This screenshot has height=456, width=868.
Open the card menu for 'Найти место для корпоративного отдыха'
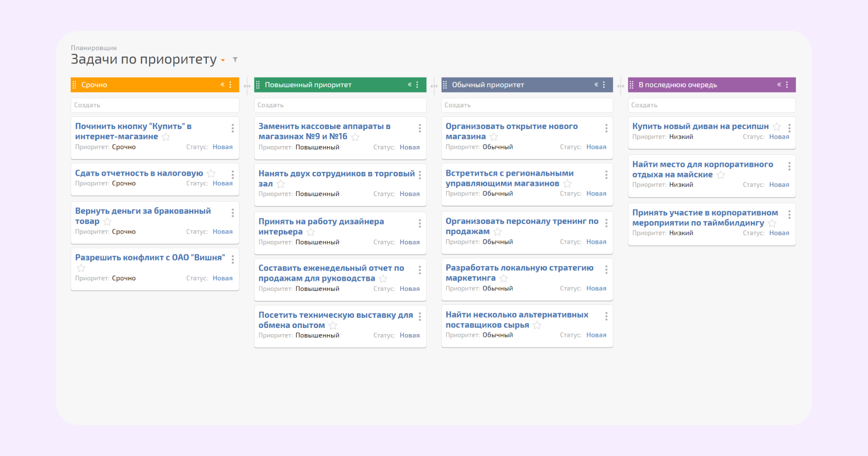tap(789, 166)
